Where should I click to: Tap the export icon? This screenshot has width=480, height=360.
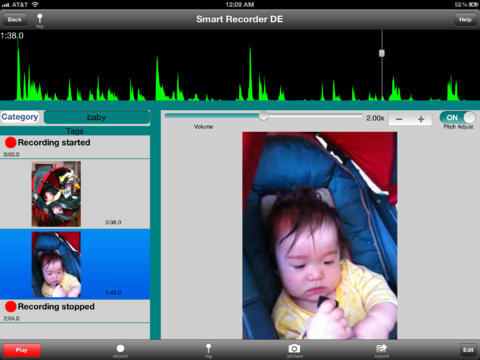[381, 350]
